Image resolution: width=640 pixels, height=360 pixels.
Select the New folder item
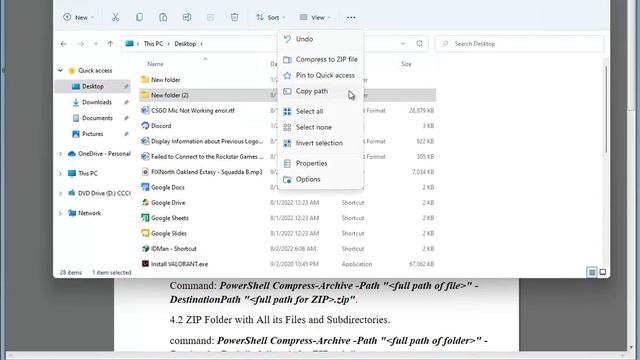(165, 80)
